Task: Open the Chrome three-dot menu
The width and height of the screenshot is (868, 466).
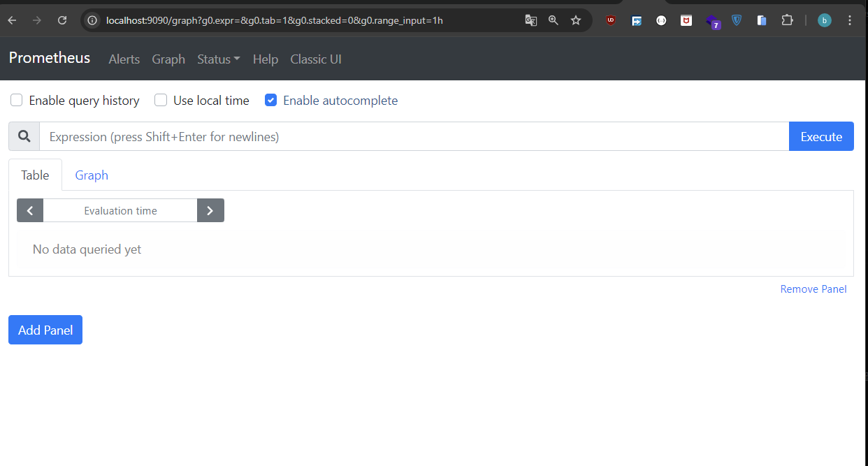Action: point(850,20)
